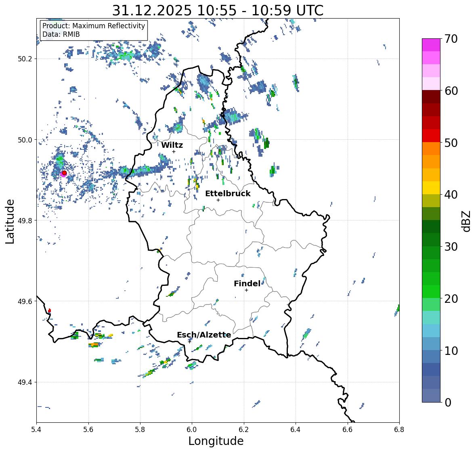Screen dimensions: 476x451
Task: Click the 6.8 longitude tick label
Action: click(399, 430)
